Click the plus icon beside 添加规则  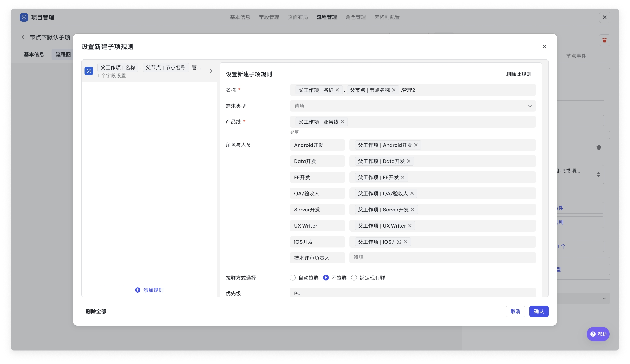[x=137, y=290]
